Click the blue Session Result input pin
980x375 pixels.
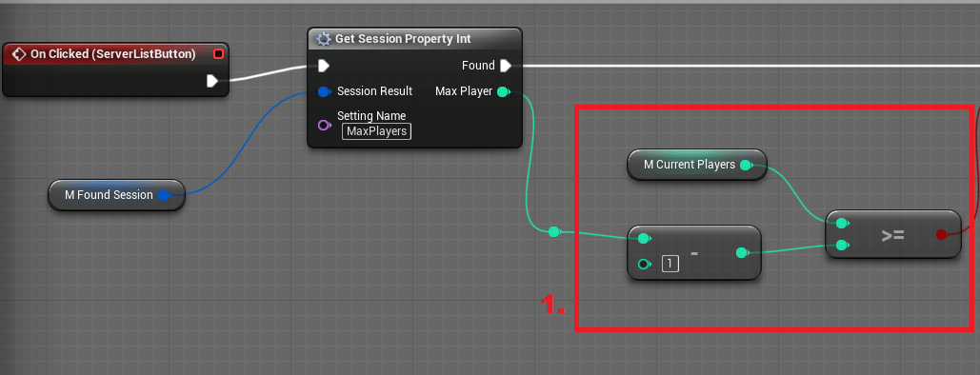click(324, 92)
